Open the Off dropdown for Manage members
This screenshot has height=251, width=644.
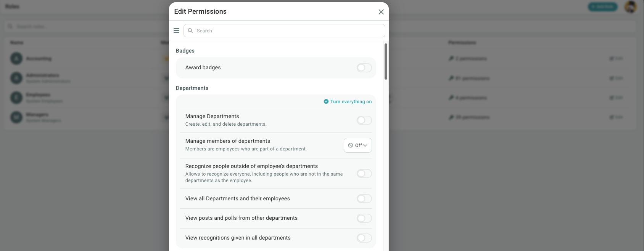point(357,145)
